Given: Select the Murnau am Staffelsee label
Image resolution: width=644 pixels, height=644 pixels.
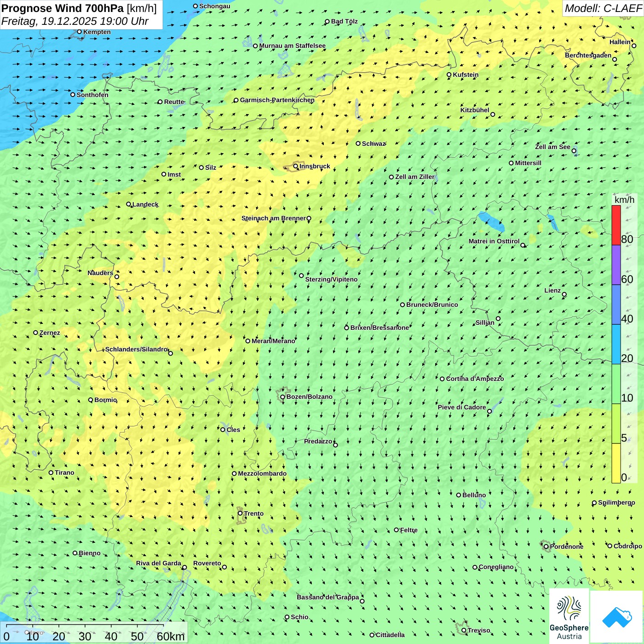Looking at the screenshot, I should pyautogui.click(x=292, y=46).
